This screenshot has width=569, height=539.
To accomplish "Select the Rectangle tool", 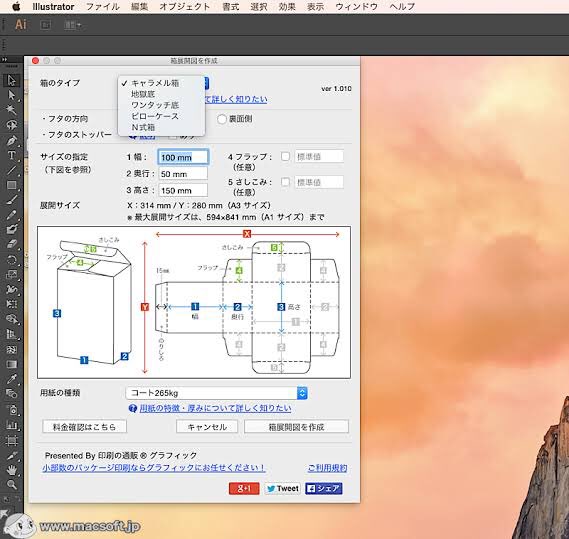I will click(x=11, y=185).
